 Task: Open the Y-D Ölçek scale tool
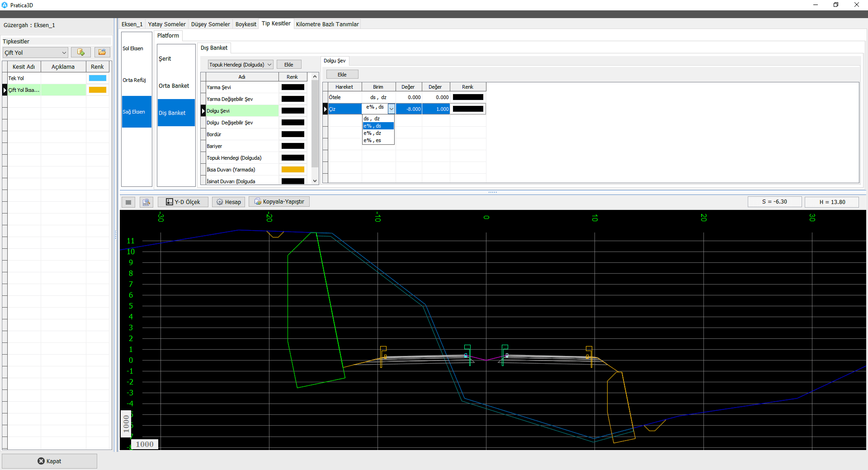pos(183,202)
